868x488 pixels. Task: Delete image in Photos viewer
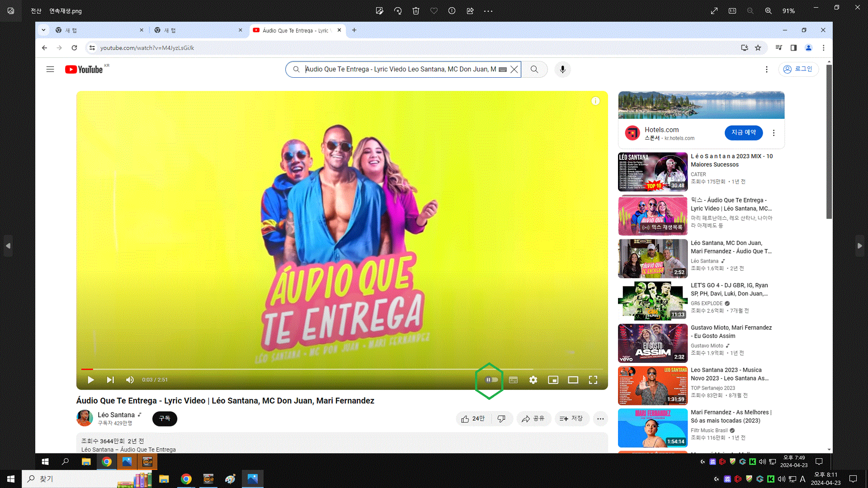point(416,11)
